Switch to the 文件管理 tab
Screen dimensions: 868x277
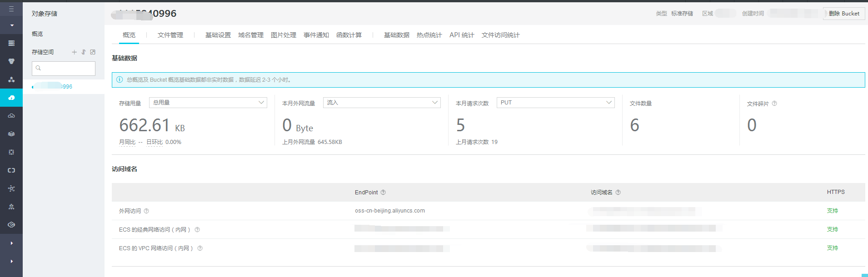(170, 35)
